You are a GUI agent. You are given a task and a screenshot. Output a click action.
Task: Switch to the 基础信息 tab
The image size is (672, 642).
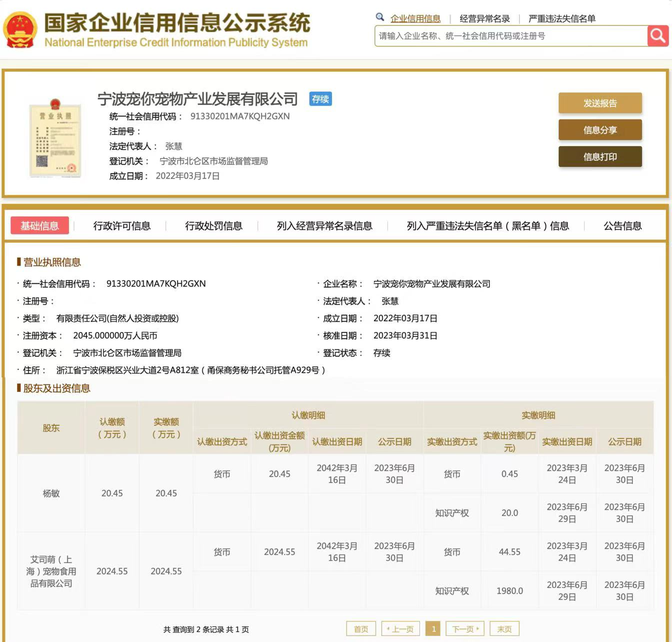point(39,226)
